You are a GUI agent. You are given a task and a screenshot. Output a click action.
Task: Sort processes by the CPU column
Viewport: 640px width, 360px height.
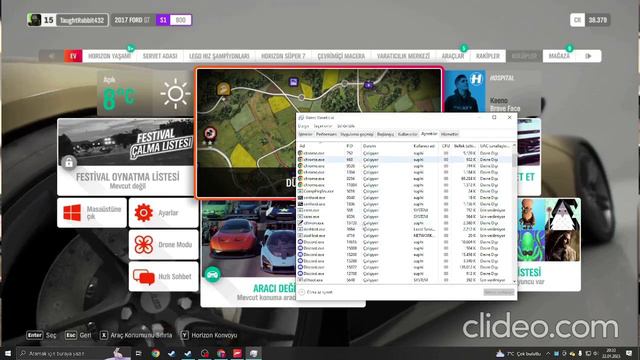(x=446, y=146)
